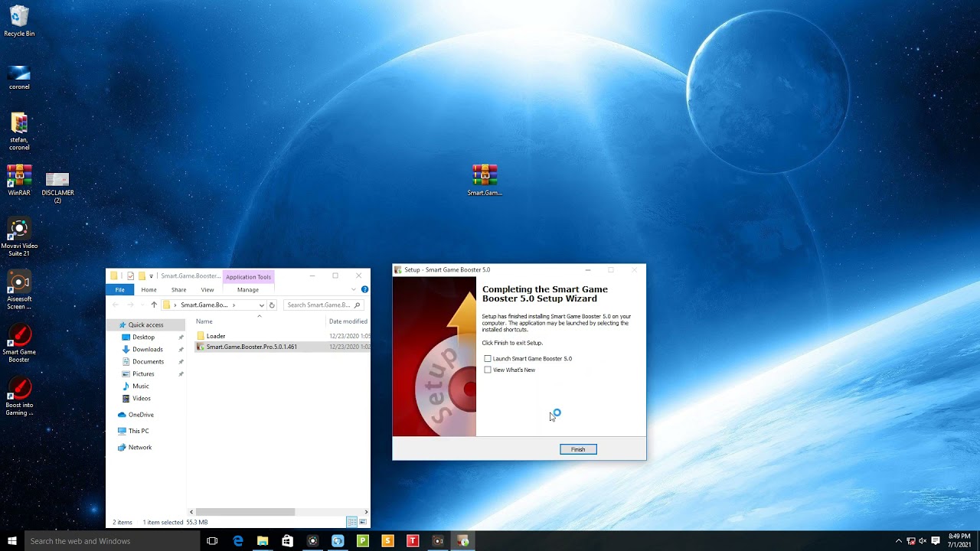The image size is (980, 551).
Task: Open the File menu in Explorer
Action: [x=120, y=290]
